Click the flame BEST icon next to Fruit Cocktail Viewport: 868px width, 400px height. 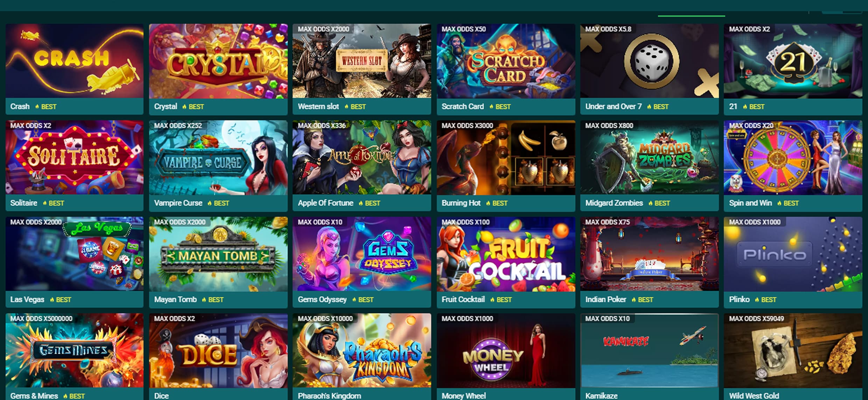[492, 300]
